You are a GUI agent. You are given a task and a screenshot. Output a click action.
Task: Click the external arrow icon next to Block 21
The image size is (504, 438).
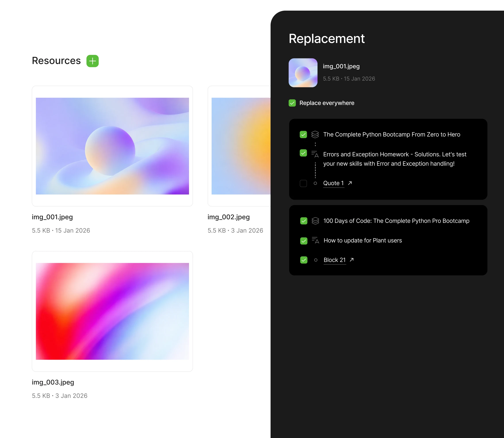tap(352, 260)
